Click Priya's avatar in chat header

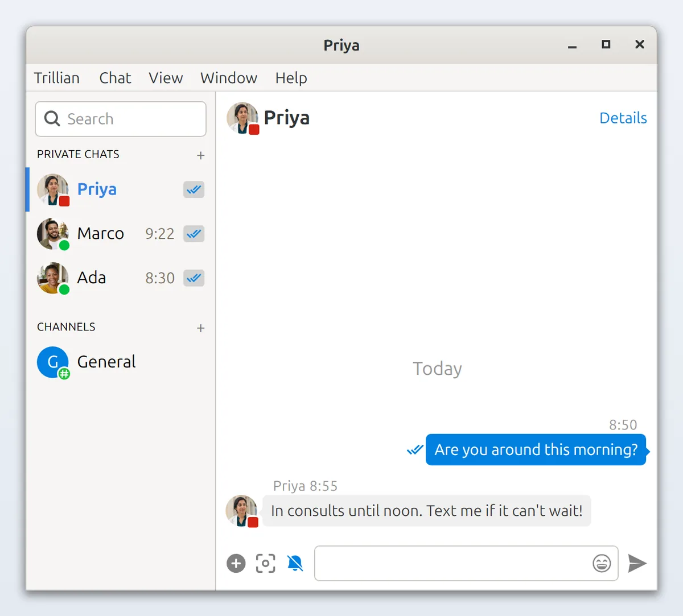click(242, 118)
